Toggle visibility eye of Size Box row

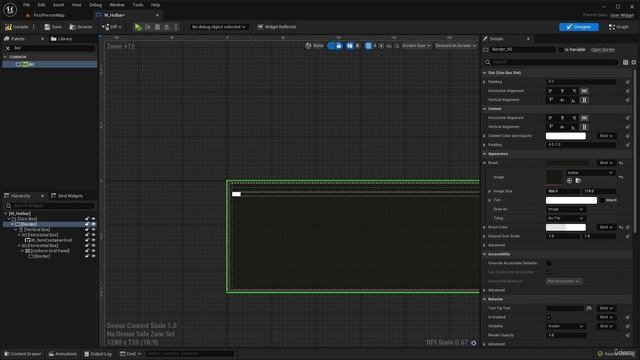pyautogui.click(x=93, y=219)
